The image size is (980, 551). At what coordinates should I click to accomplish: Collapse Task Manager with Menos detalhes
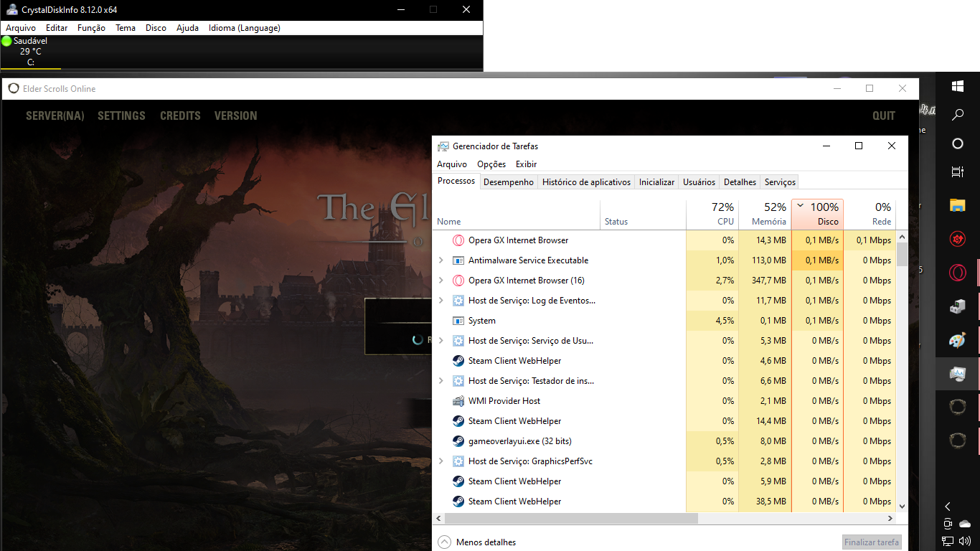[x=477, y=542]
